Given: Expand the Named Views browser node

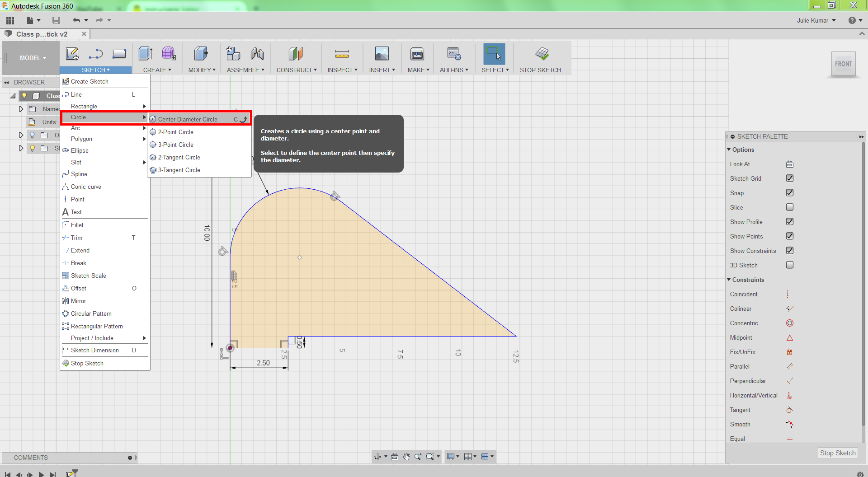Looking at the screenshot, I should [x=21, y=109].
